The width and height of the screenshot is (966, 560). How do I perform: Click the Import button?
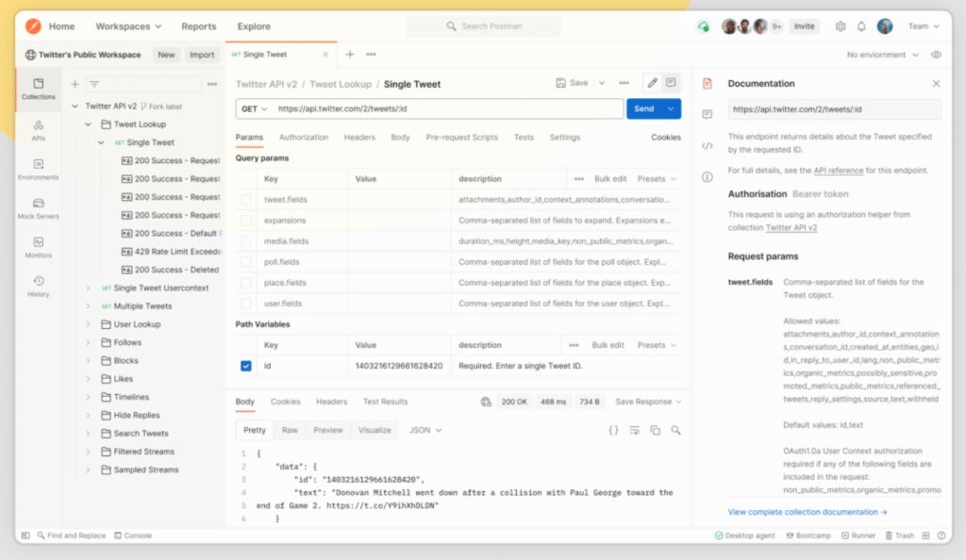202,55
